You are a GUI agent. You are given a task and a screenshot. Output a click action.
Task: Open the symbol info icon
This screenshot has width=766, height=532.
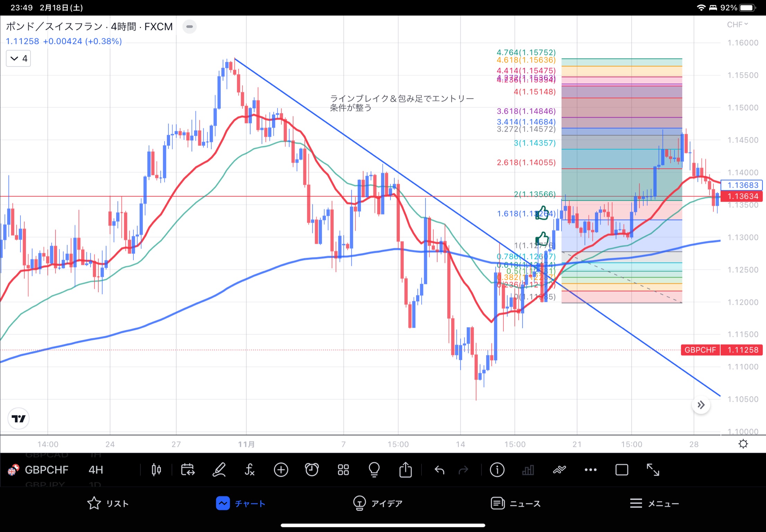[x=497, y=470]
